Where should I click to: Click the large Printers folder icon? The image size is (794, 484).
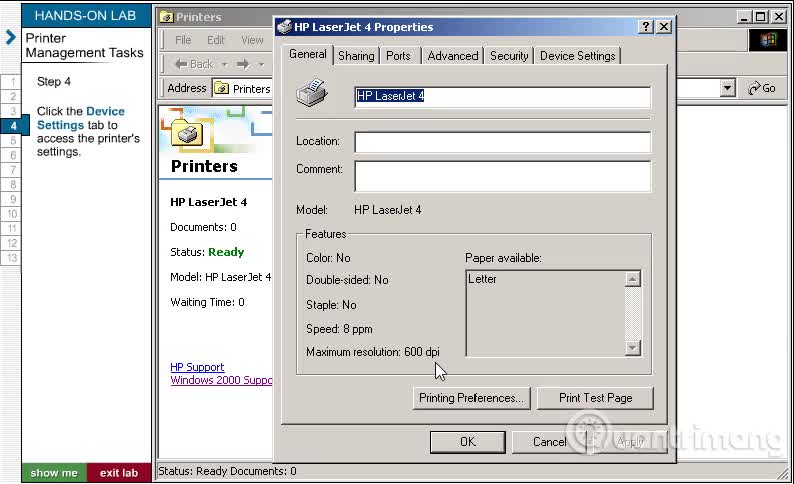point(187,134)
